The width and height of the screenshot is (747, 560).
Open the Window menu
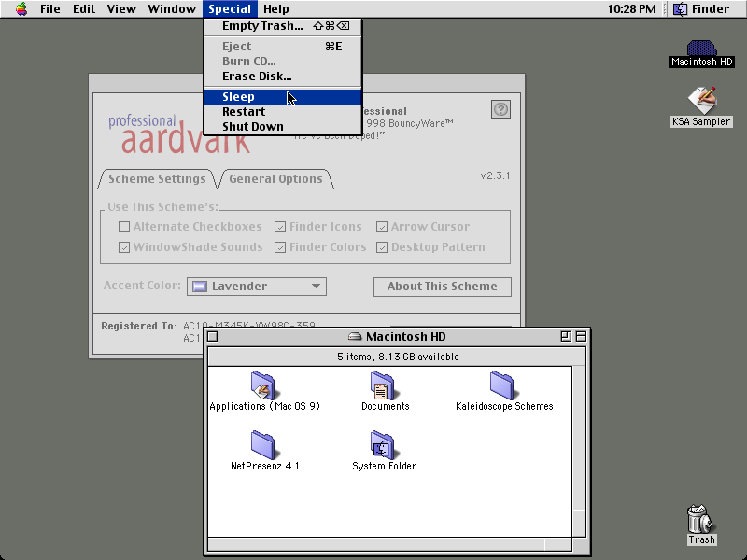coord(172,9)
